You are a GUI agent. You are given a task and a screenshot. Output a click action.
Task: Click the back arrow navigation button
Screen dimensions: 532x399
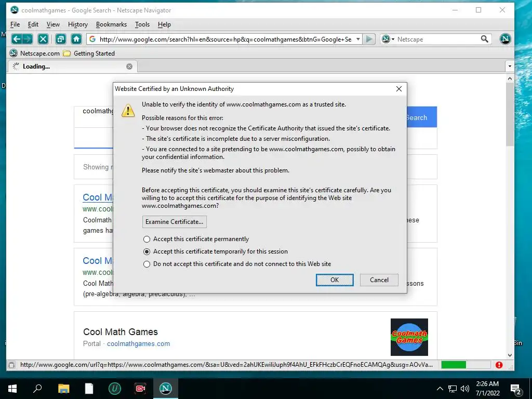click(x=17, y=39)
